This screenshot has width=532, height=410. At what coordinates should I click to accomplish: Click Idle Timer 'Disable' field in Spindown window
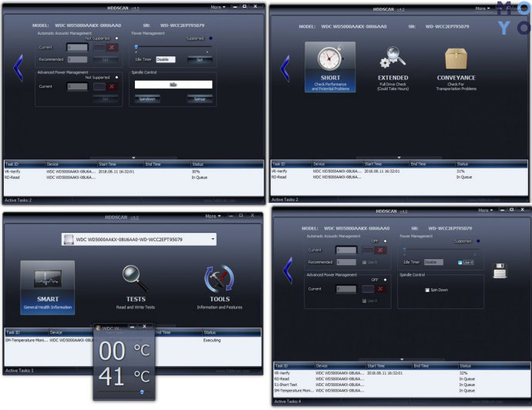[166, 59]
